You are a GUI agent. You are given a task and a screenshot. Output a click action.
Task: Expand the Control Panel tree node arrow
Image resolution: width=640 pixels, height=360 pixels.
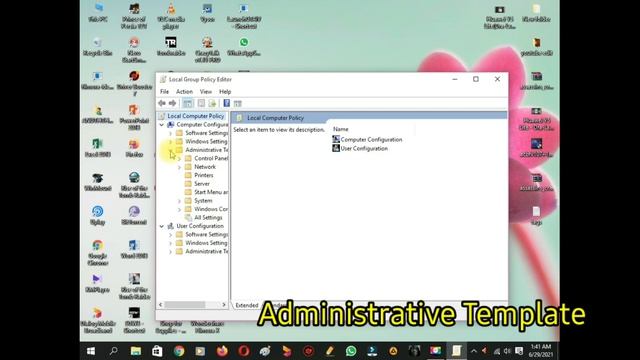tap(179, 158)
